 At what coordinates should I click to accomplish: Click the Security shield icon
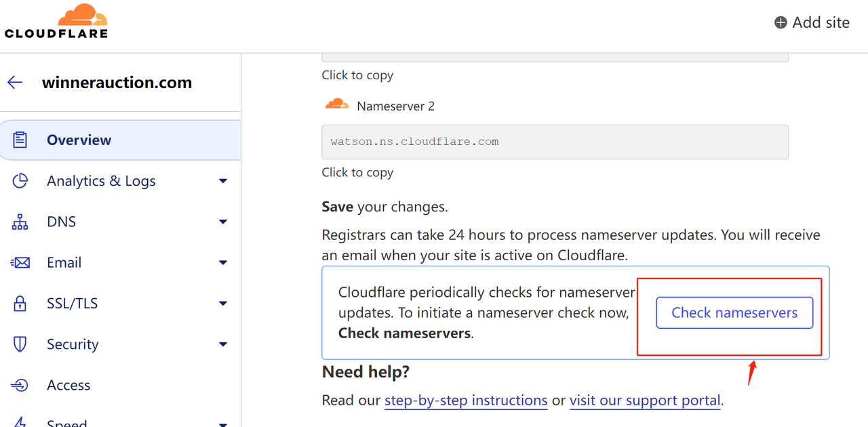pyautogui.click(x=20, y=344)
